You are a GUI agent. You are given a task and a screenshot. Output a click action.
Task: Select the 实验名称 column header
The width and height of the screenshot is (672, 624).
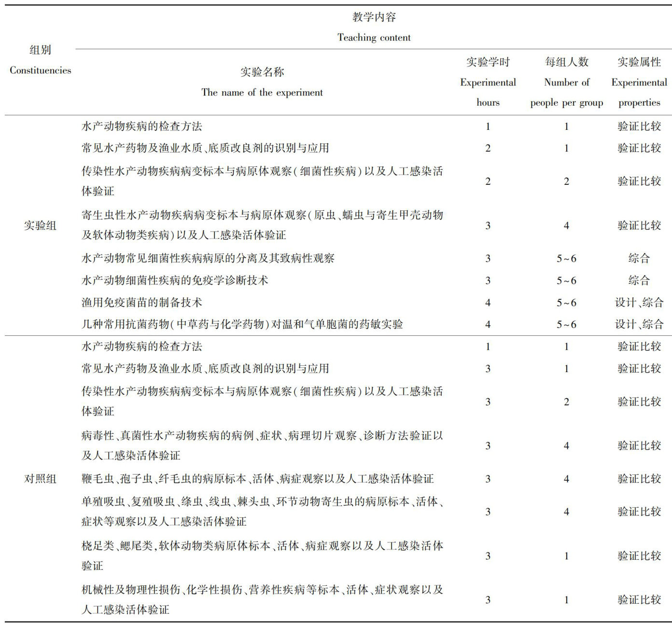pos(262,82)
